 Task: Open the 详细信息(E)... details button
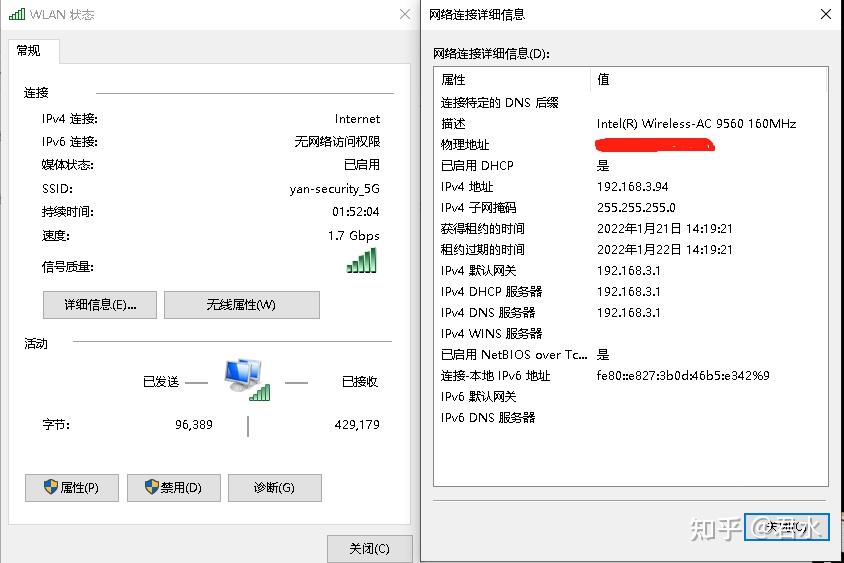point(100,305)
